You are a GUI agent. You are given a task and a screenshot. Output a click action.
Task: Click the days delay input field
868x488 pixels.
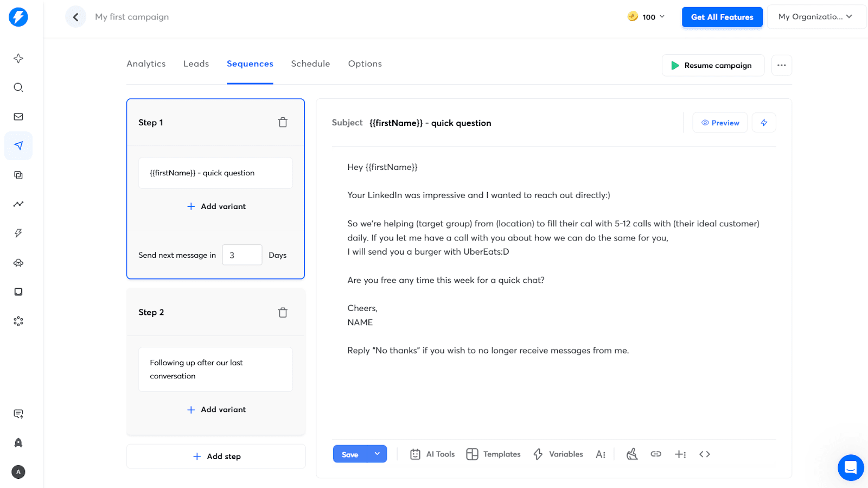coord(242,255)
